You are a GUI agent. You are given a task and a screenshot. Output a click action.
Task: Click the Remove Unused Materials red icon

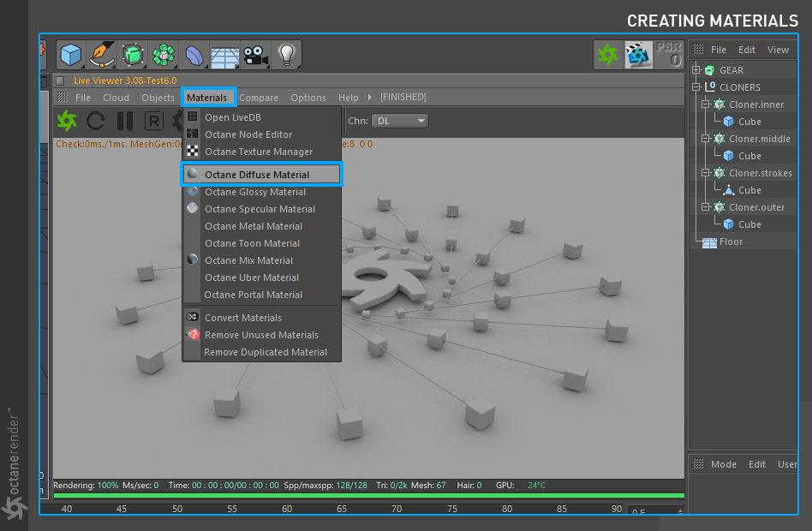coord(194,334)
